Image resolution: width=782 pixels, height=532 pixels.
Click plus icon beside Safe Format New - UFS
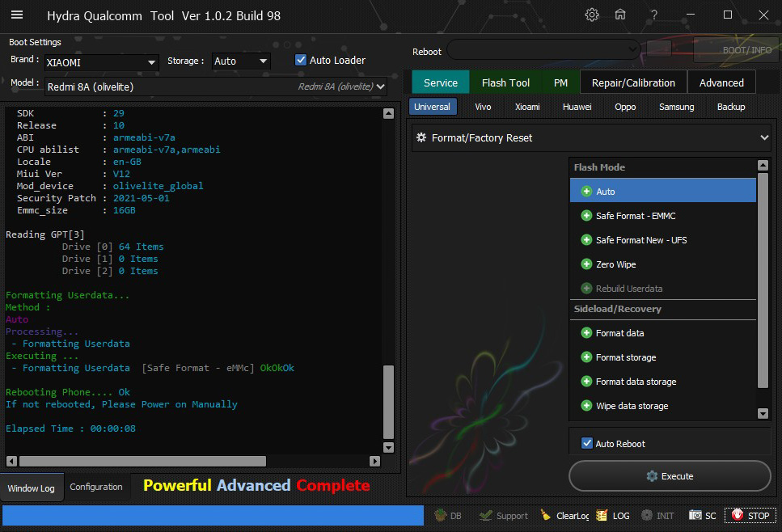pyautogui.click(x=586, y=240)
